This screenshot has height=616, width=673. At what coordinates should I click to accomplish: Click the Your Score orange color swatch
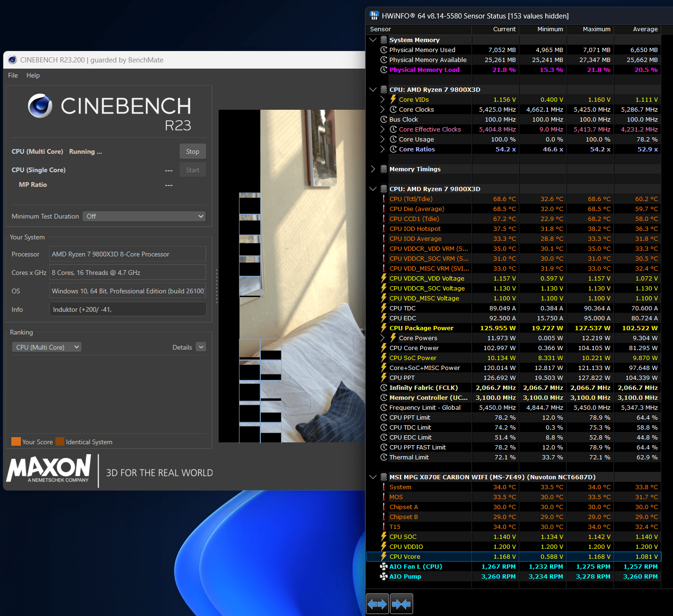coord(16,441)
